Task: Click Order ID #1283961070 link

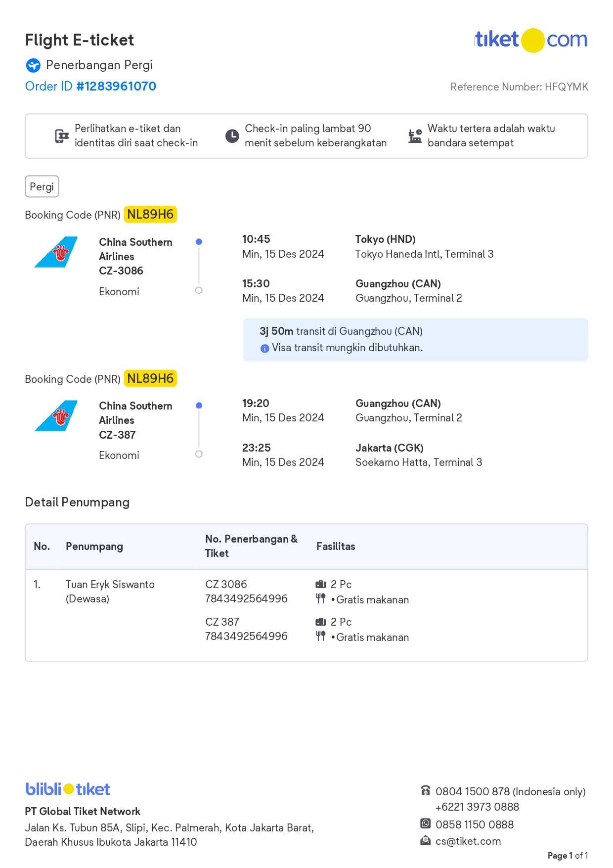Action: [90, 87]
